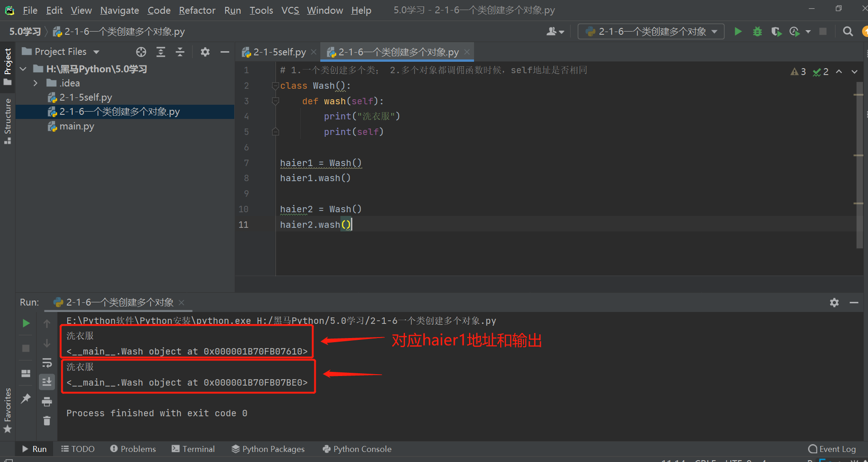
Task: Click the stop button in main toolbar
Action: pyautogui.click(x=823, y=32)
